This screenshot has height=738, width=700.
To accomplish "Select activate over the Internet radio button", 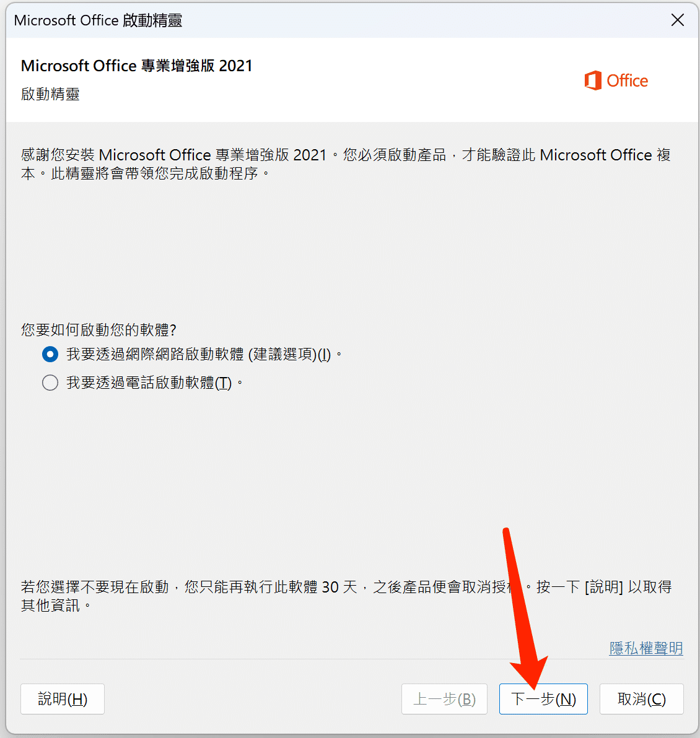I will click(x=50, y=354).
